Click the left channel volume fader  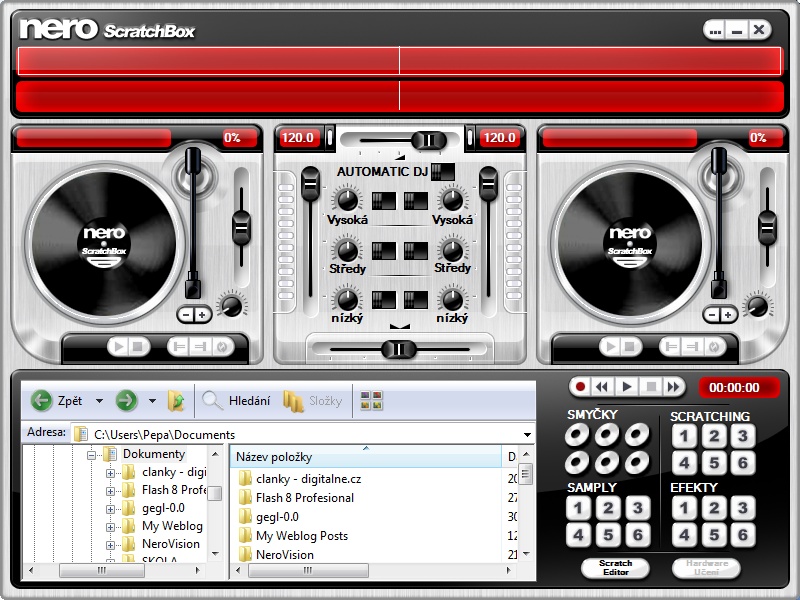pyautogui.click(x=310, y=184)
